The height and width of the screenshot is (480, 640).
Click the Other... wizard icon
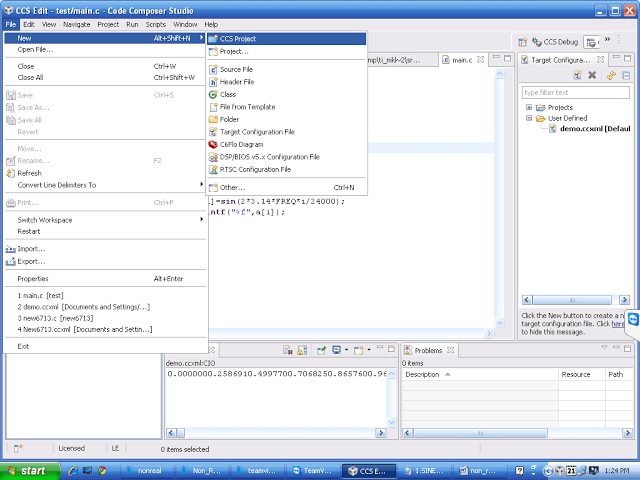(213, 188)
